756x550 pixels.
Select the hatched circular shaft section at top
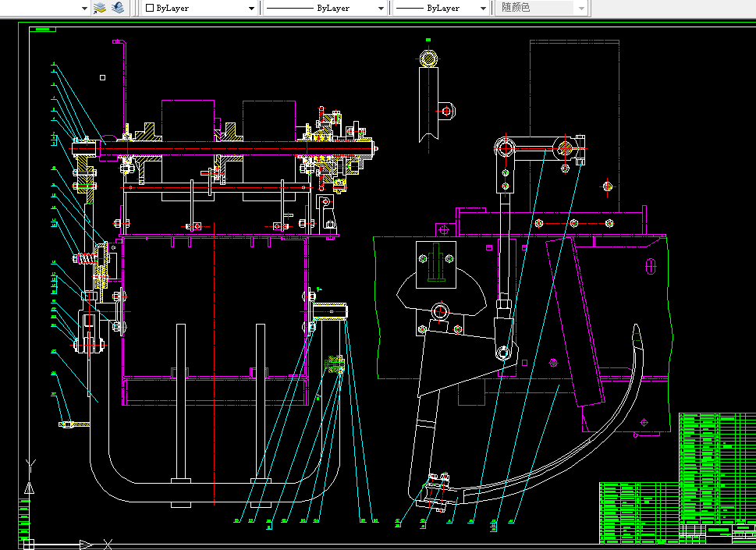[428, 59]
